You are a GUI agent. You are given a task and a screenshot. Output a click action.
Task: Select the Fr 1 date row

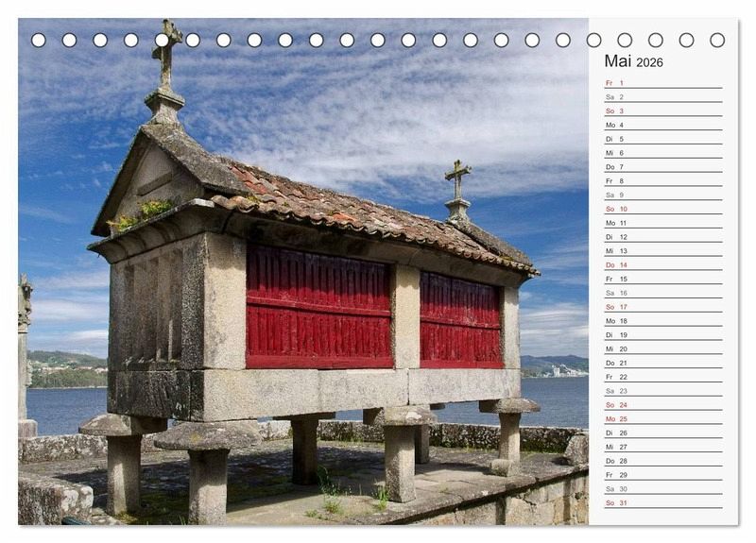coord(662,83)
